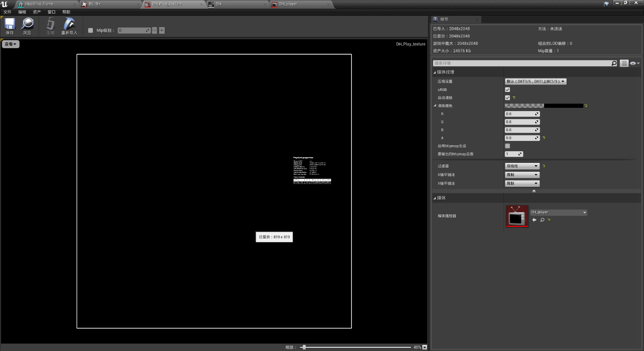Screen dimensions: 644x351
Task: Collapse the 媒体 section
Action: click(x=435, y=198)
